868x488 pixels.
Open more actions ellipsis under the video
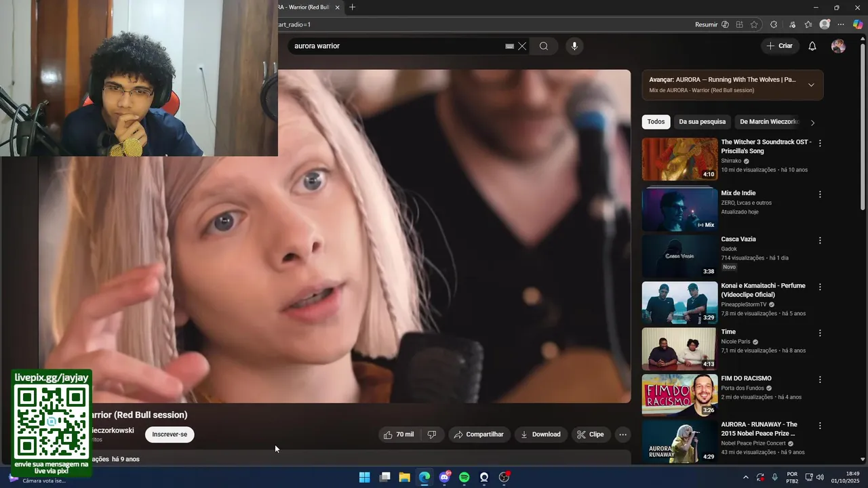pos(623,434)
